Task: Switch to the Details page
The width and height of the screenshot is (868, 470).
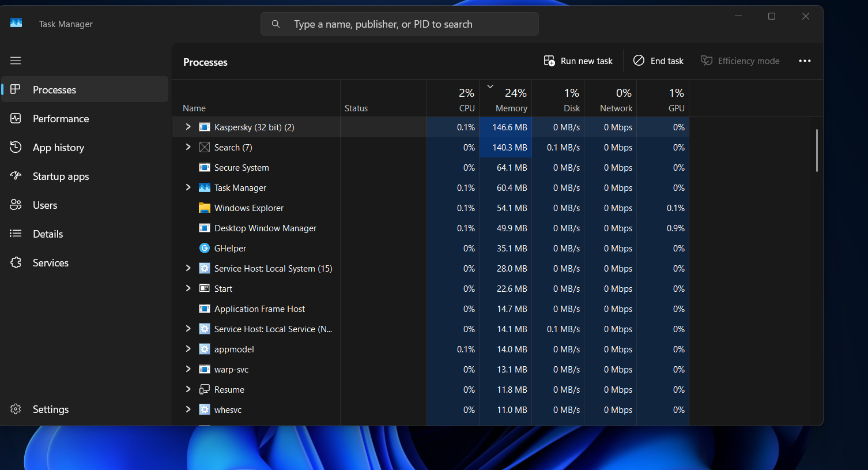Action: pos(85,234)
